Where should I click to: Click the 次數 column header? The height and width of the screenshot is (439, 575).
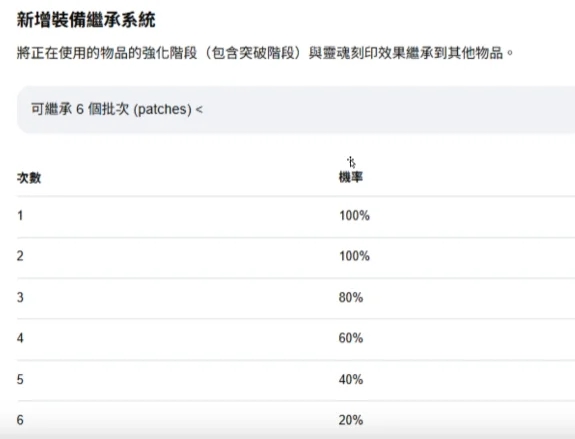pyautogui.click(x=29, y=178)
